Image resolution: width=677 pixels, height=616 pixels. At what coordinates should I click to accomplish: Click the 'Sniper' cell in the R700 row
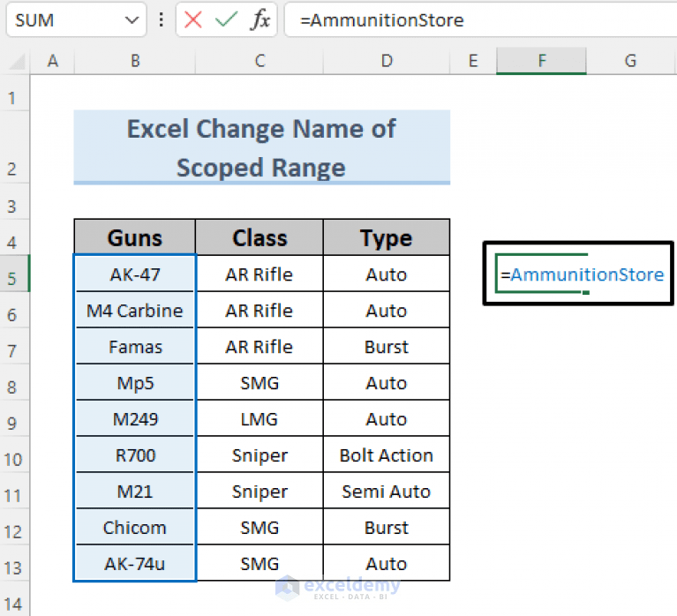point(259,455)
